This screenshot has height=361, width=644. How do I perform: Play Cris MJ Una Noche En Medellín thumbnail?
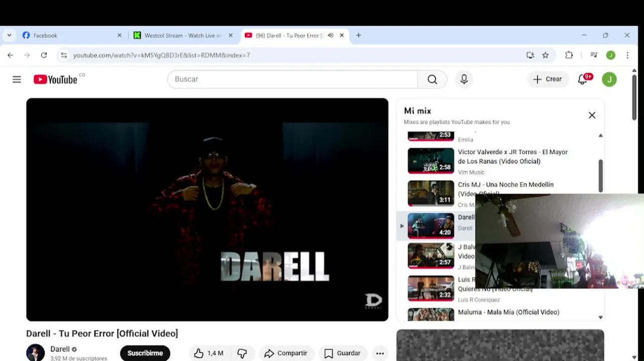click(431, 193)
